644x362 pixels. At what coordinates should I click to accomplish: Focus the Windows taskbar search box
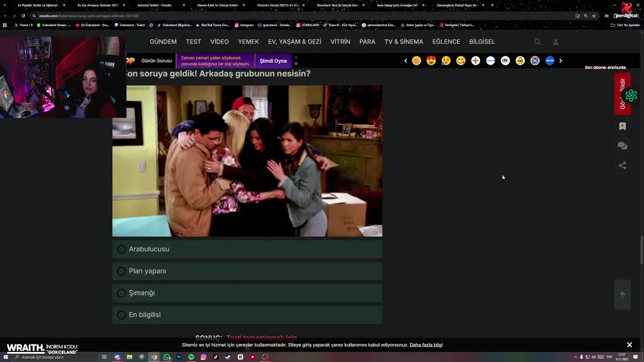[55, 357]
